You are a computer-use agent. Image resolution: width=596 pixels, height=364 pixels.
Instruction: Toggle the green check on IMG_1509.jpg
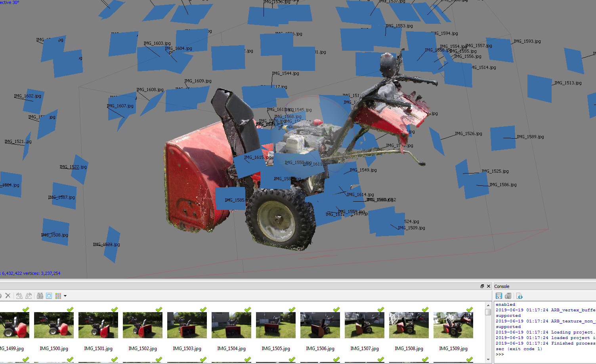point(470,309)
